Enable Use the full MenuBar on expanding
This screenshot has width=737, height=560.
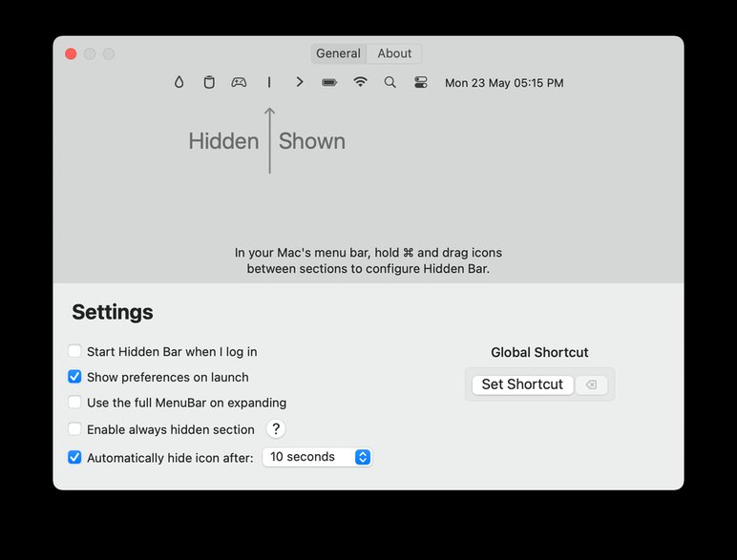click(74, 403)
